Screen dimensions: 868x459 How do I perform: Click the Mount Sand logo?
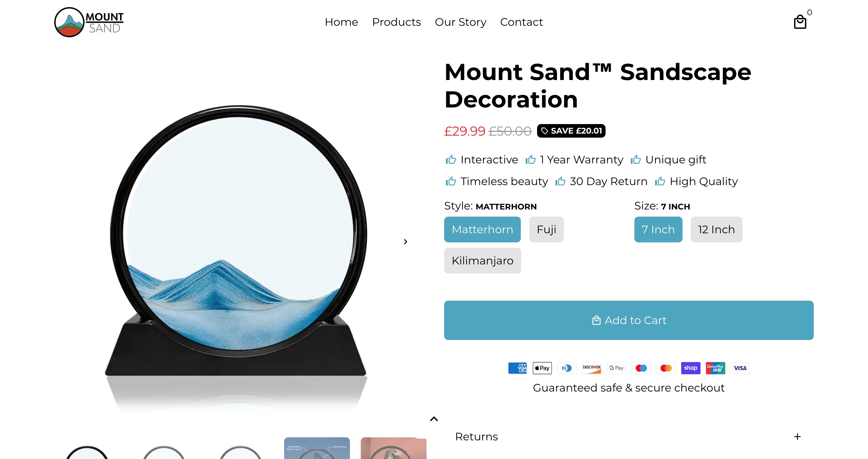[89, 22]
